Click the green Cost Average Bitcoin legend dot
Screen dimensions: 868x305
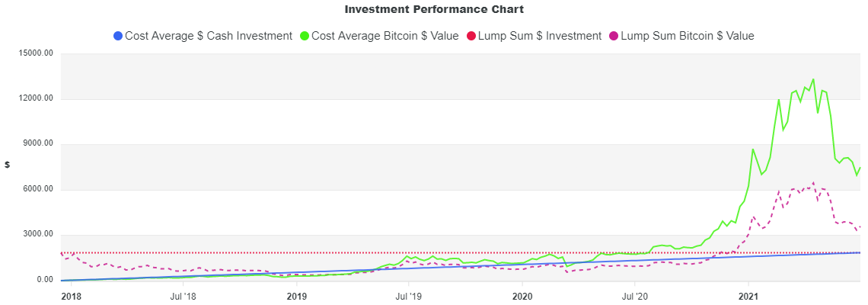[x=305, y=36]
